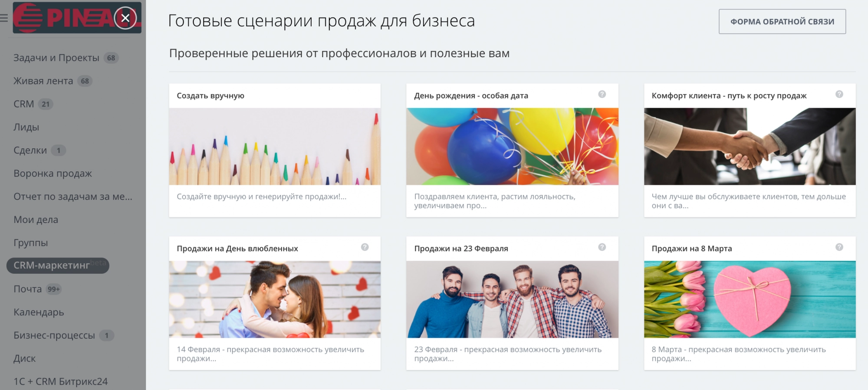The image size is (868, 390).
Task: Select the Создать вручную card title
Action: pyautogui.click(x=210, y=95)
